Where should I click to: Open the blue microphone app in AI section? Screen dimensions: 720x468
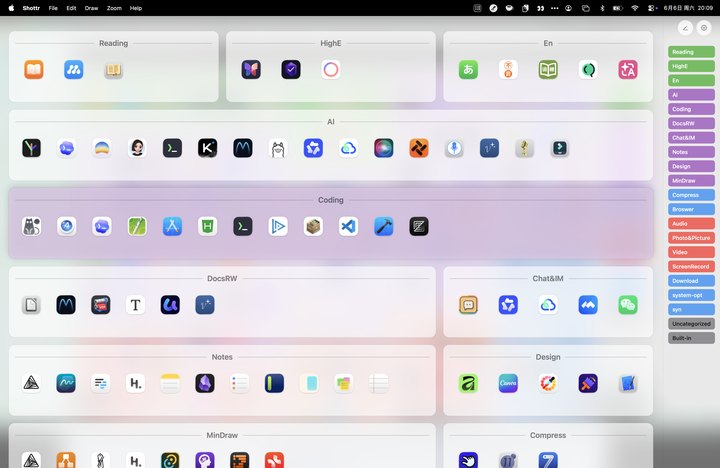[454, 148]
